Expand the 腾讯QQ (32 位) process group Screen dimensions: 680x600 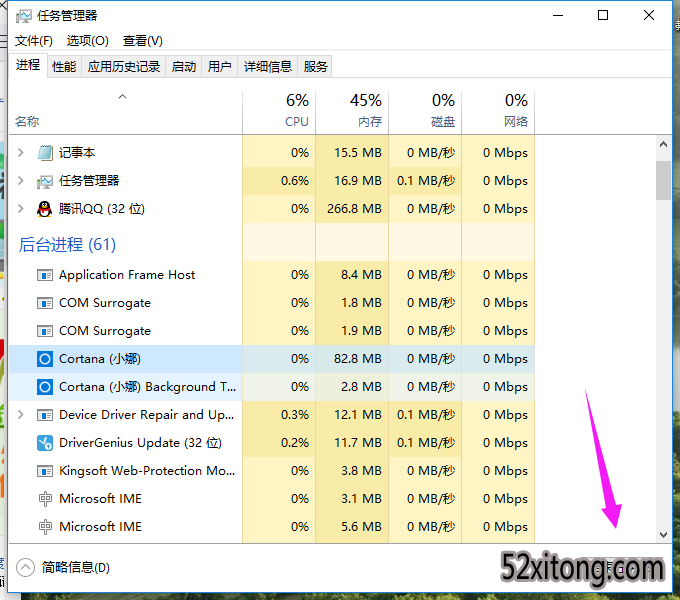point(20,209)
